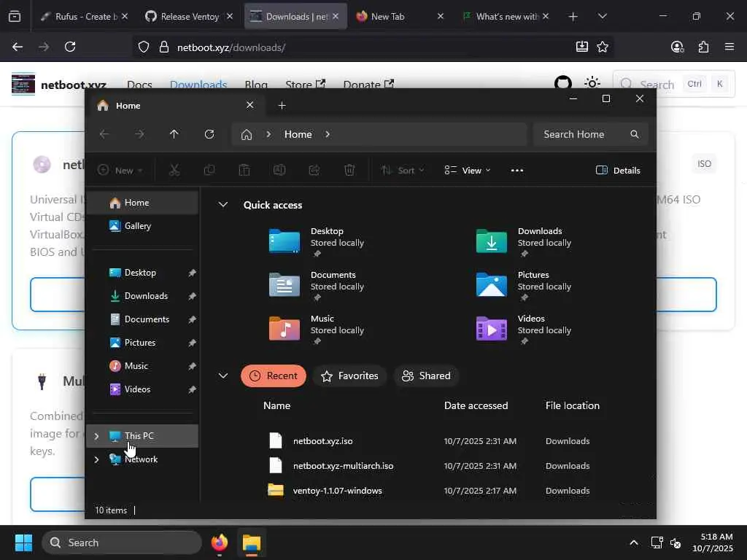The height and width of the screenshot is (560, 747).
Task: Unpin Pictures from the Explorer sidebar
Action: (x=192, y=343)
